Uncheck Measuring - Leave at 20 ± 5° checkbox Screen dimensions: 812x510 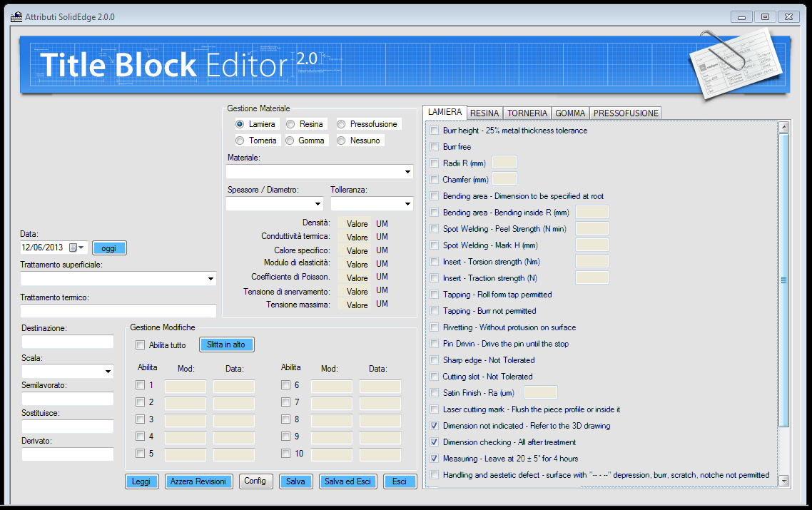pos(435,458)
